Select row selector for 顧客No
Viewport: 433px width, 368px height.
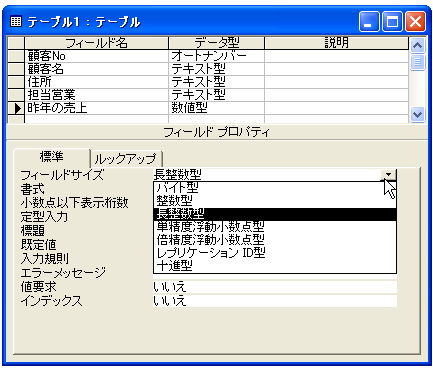point(16,56)
